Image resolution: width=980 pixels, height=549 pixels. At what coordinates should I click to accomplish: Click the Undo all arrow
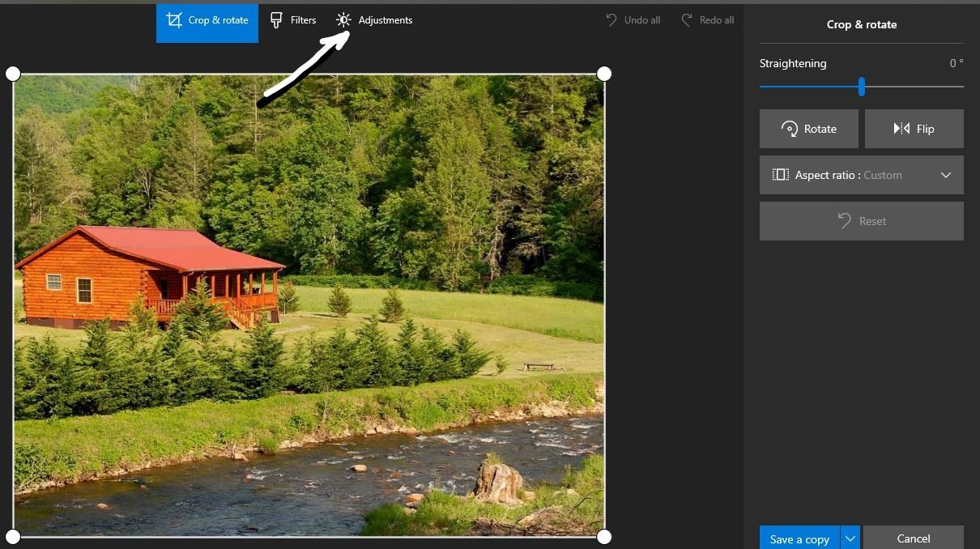(611, 20)
